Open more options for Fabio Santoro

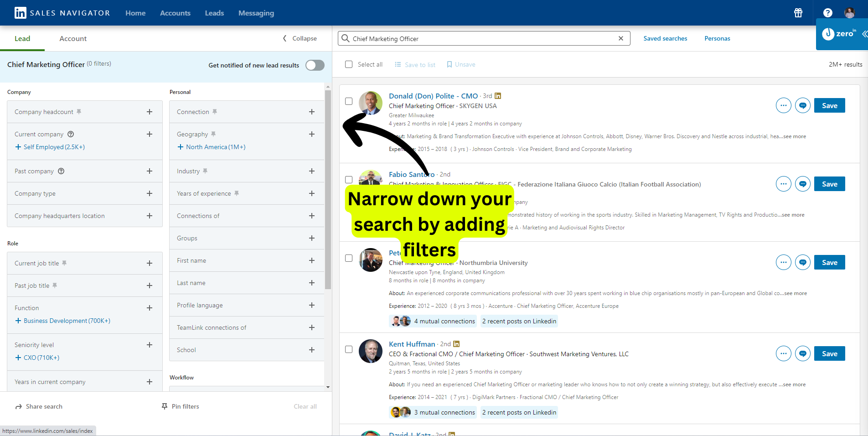coord(783,184)
